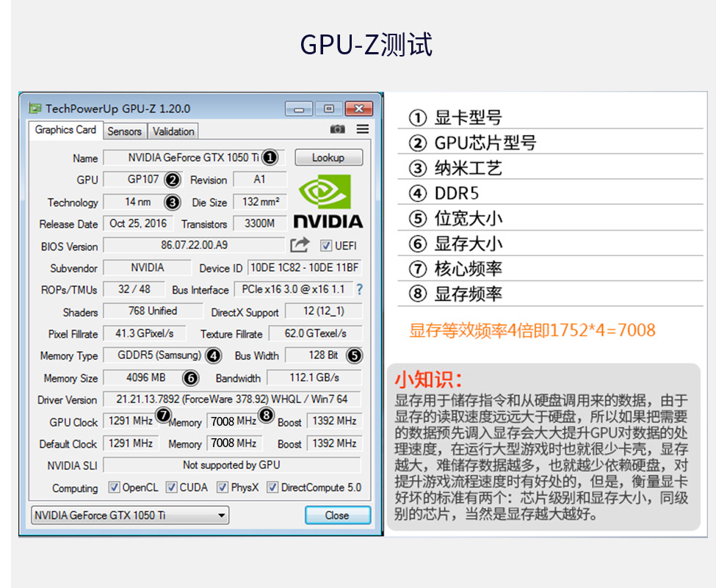Image resolution: width=727 pixels, height=588 pixels.
Task: Click the Default Clock field 1291 MHz
Action: [131, 443]
